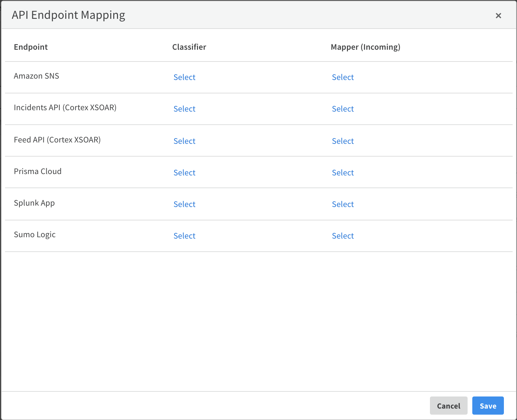This screenshot has width=517, height=420.
Task: Select a Classifier for Splunk App
Action: [x=184, y=204]
